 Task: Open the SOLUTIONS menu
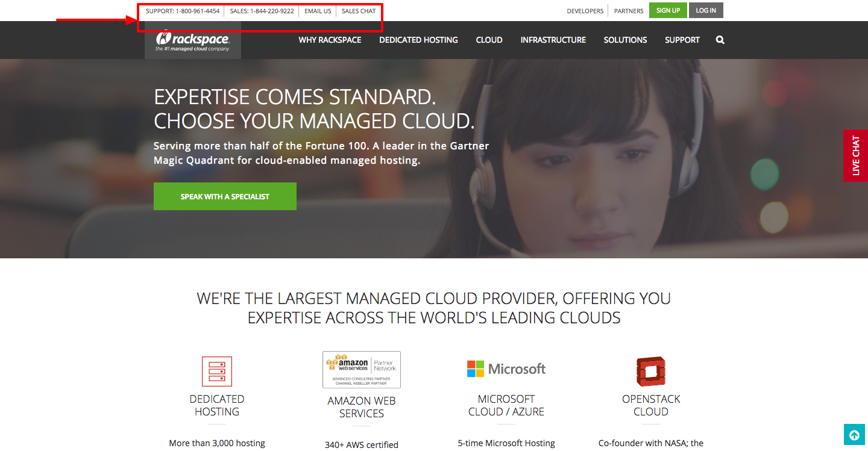(625, 40)
